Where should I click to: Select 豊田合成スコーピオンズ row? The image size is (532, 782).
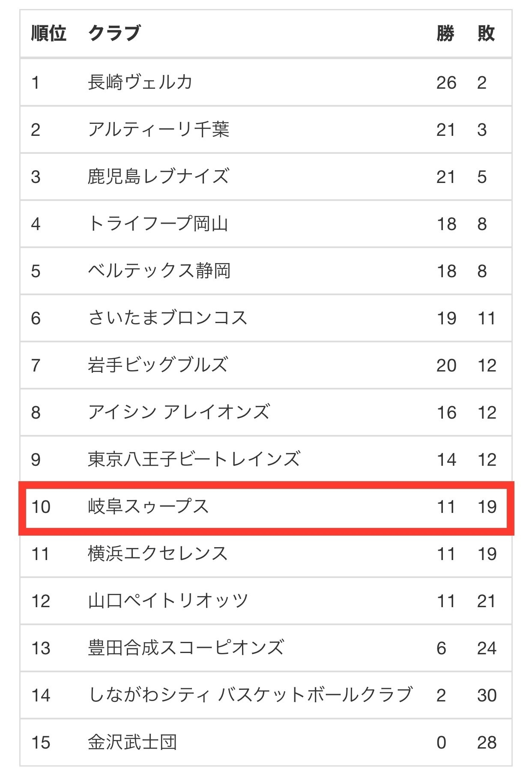[x=266, y=648]
